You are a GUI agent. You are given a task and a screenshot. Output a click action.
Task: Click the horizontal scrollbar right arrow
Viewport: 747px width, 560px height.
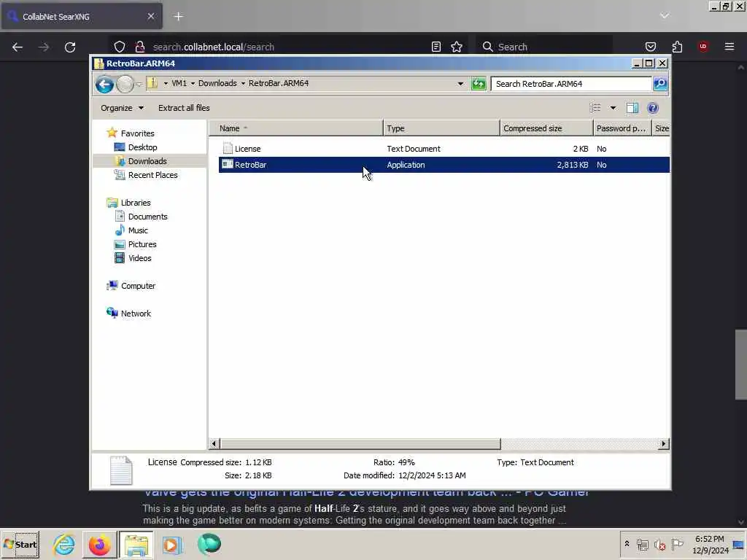663,444
